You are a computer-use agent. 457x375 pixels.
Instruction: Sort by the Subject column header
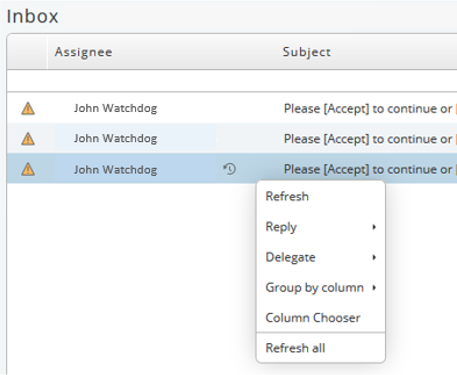pyautogui.click(x=307, y=52)
